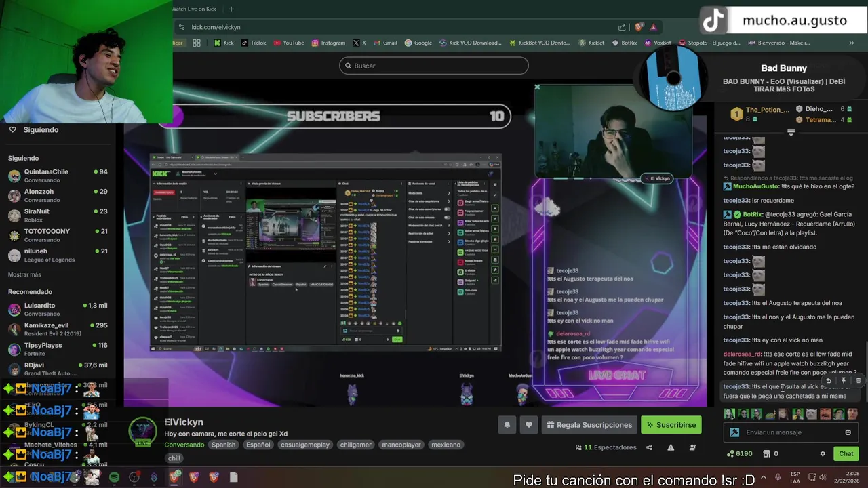Open the BotRix bookmark

point(624,43)
